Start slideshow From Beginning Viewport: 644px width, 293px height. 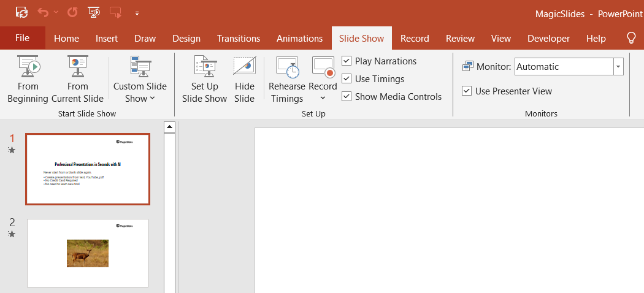(28, 80)
